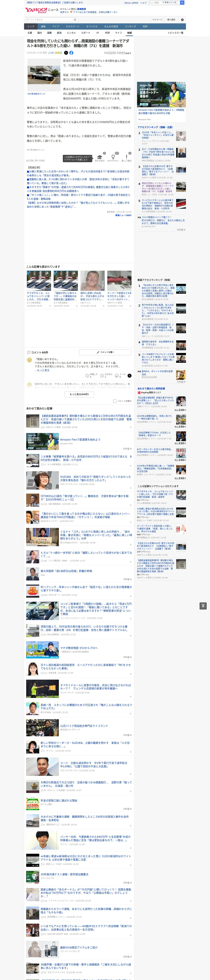The image size is (210, 980).
Task: Open 有料 tab
Action: tap(145, 27)
